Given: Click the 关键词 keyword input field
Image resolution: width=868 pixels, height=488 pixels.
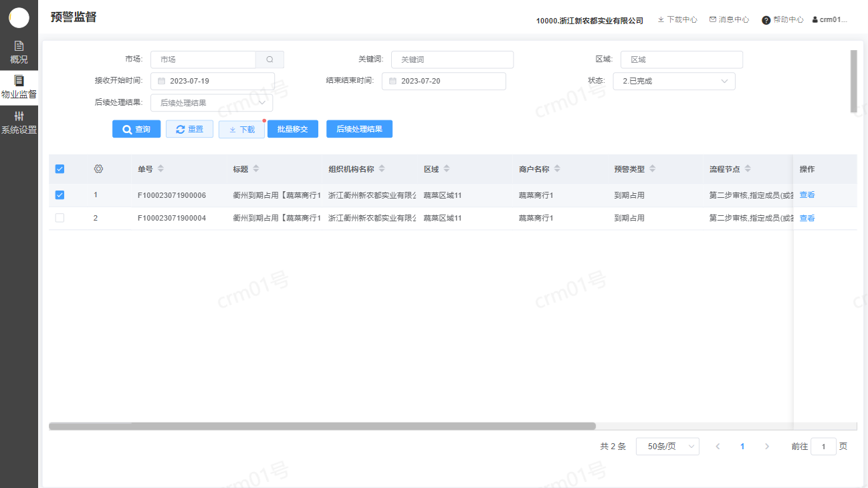Looking at the screenshot, I should 452,59.
